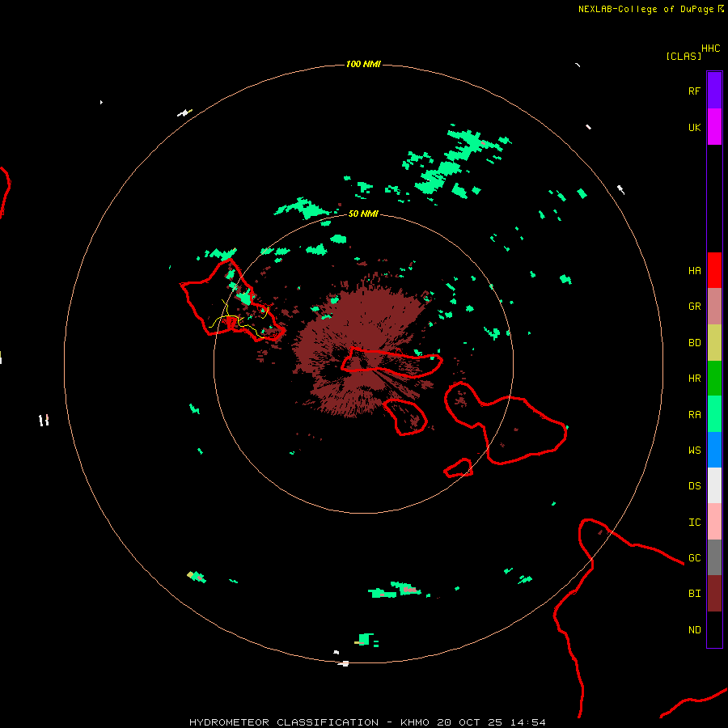Click the UK legend label

694,127
